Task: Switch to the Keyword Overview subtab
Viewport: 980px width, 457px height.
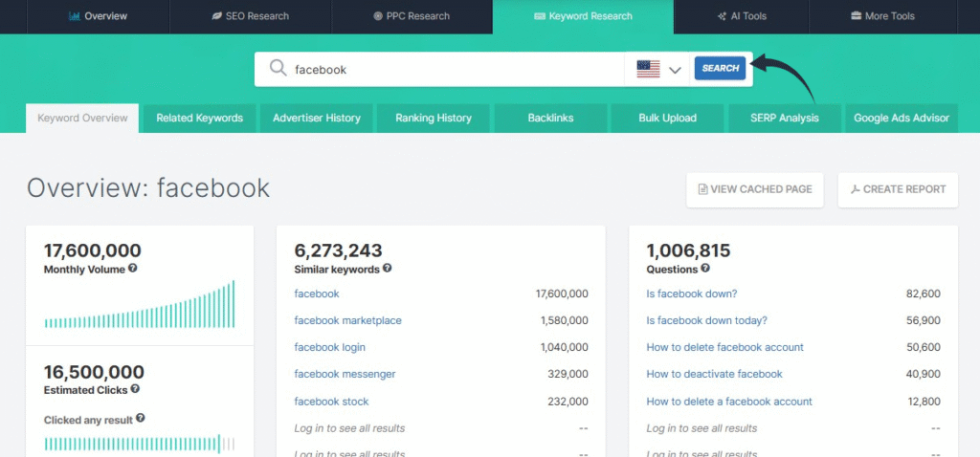Action: pyautogui.click(x=82, y=118)
